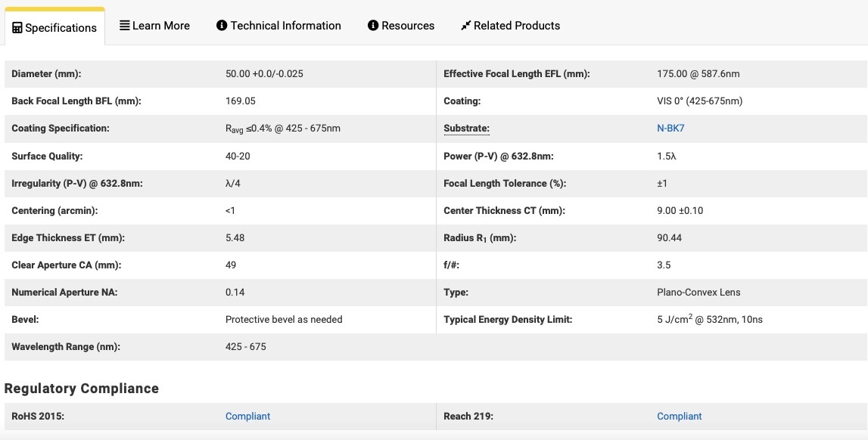Click the arrows icon beside Related Products

click(x=465, y=26)
